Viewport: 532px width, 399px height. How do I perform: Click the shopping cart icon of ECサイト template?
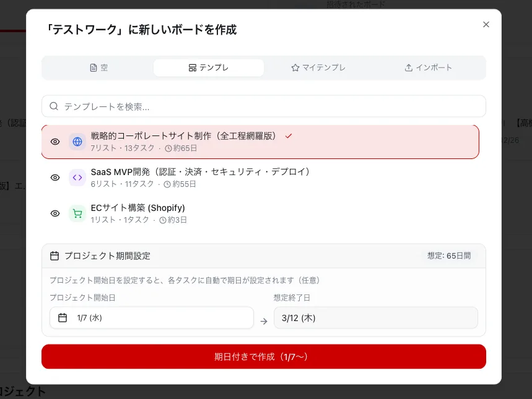(x=77, y=213)
